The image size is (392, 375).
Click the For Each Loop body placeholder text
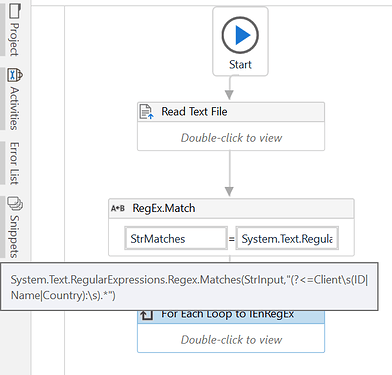pyautogui.click(x=231, y=340)
